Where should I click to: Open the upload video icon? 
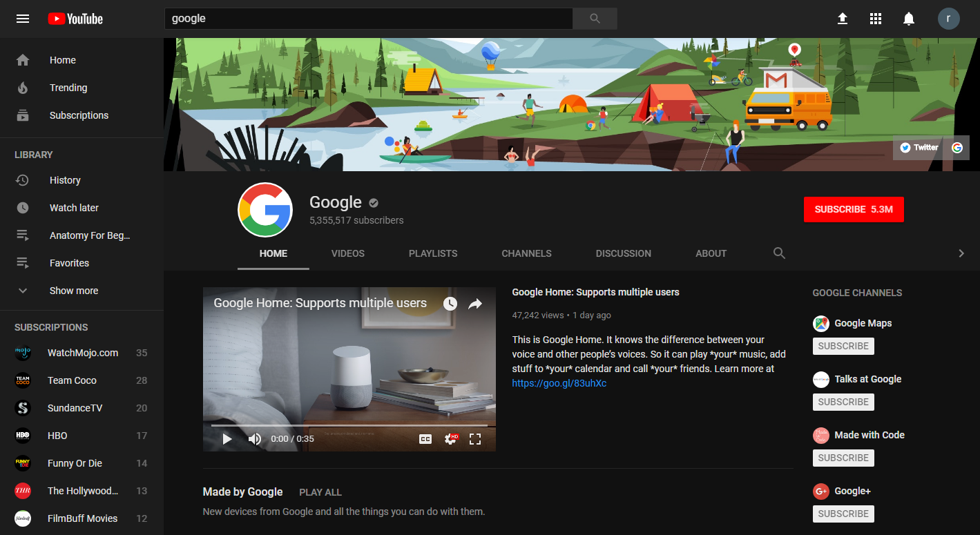click(843, 19)
